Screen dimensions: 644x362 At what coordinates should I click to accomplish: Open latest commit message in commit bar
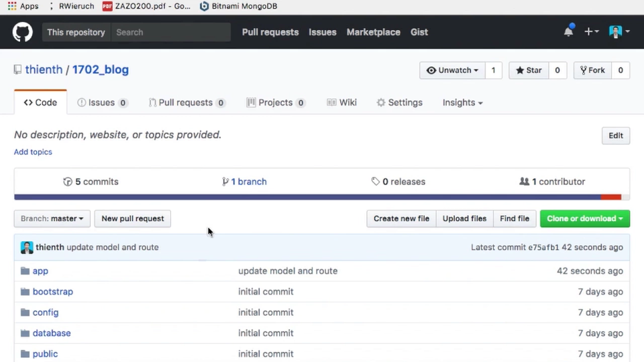113,247
